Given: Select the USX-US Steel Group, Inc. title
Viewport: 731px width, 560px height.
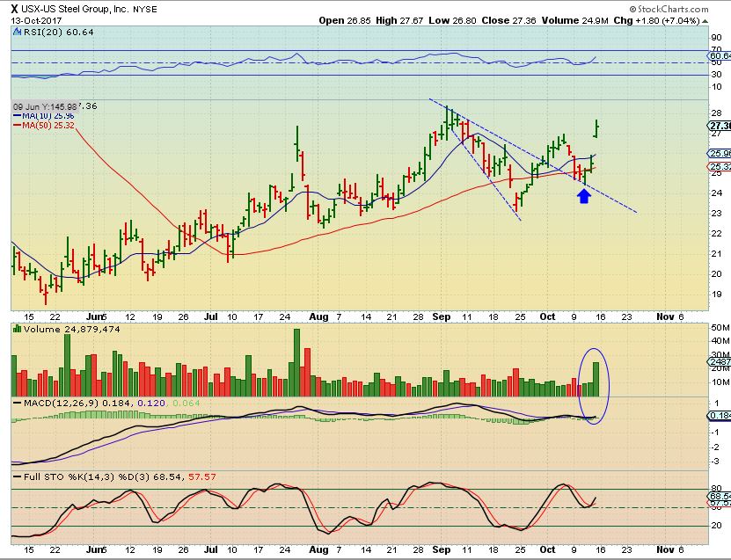Looking at the screenshot, I should [x=75, y=9].
